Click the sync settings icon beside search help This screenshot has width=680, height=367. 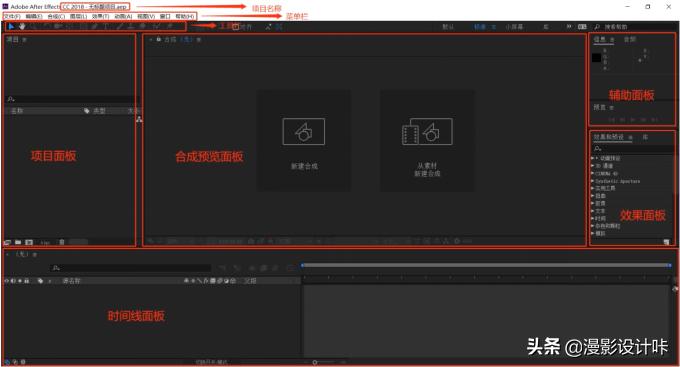click(582, 26)
